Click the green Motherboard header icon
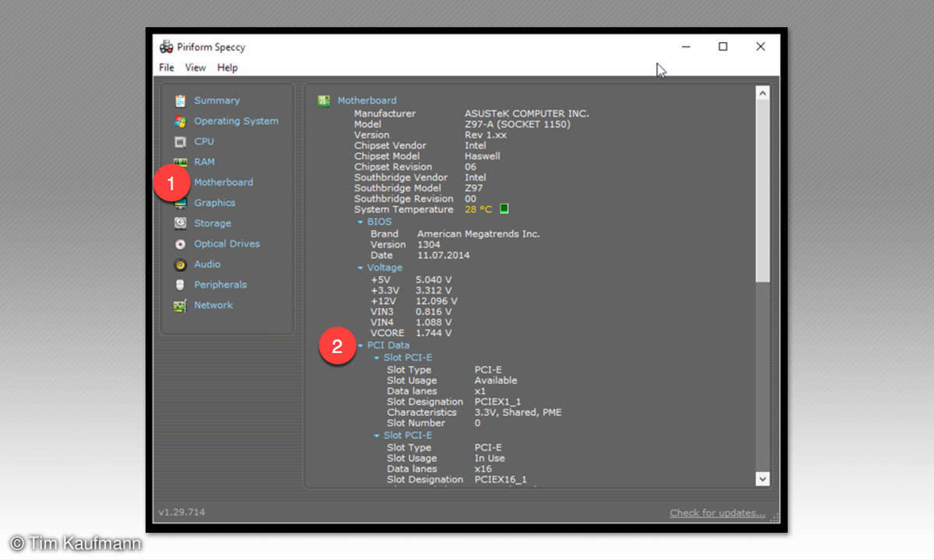This screenshot has height=560, width=934. (x=324, y=100)
